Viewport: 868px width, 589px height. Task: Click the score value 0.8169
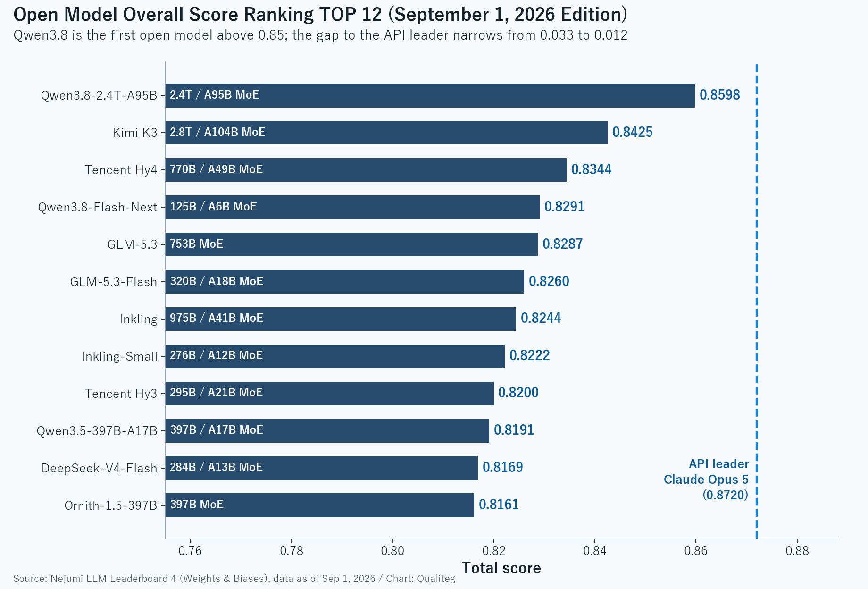[x=503, y=467]
